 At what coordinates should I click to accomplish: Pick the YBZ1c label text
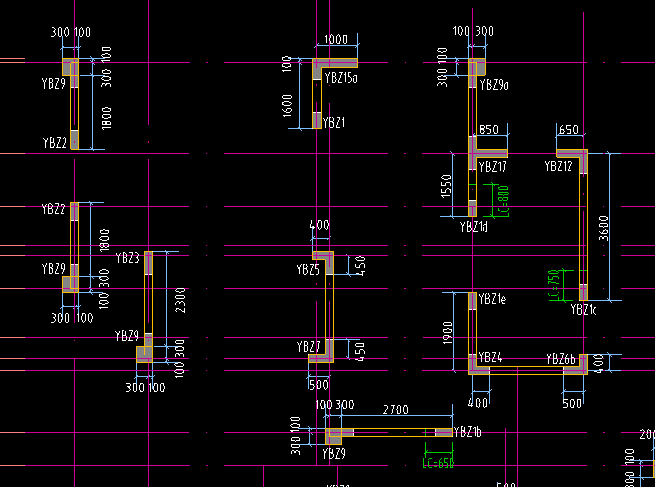pyautogui.click(x=584, y=309)
